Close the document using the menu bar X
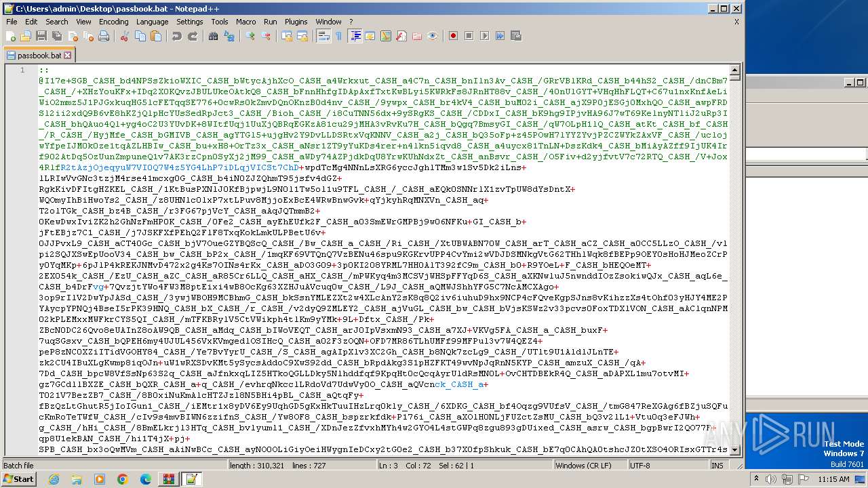 tap(736, 22)
